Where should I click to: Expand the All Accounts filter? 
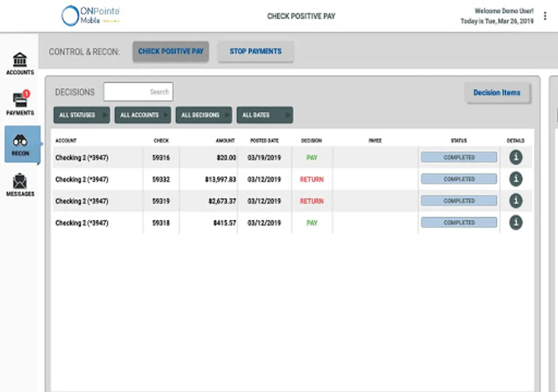tap(143, 115)
